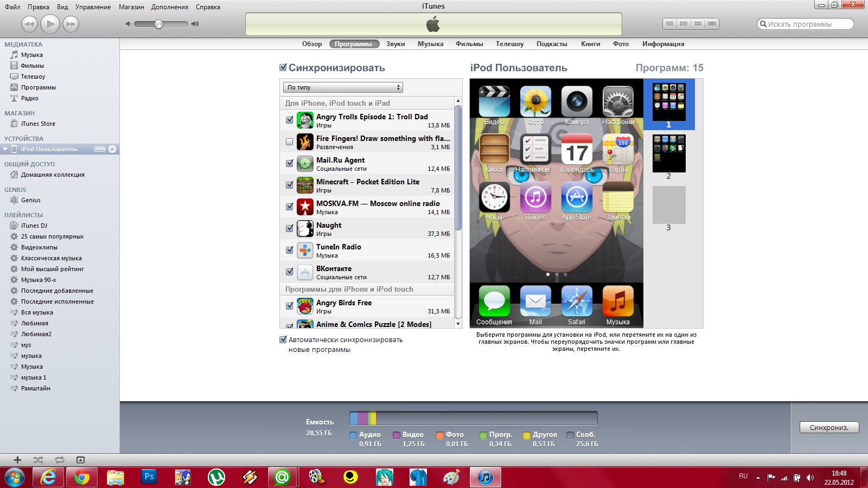Image resolution: width=868 pixels, height=488 pixels.
Task: Switch to the Информация tab
Action: tap(663, 44)
